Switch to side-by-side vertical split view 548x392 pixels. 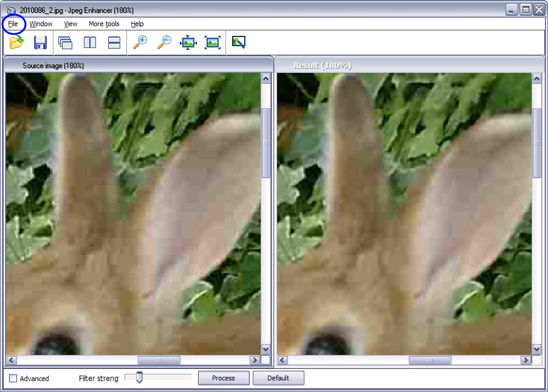(x=90, y=43)
